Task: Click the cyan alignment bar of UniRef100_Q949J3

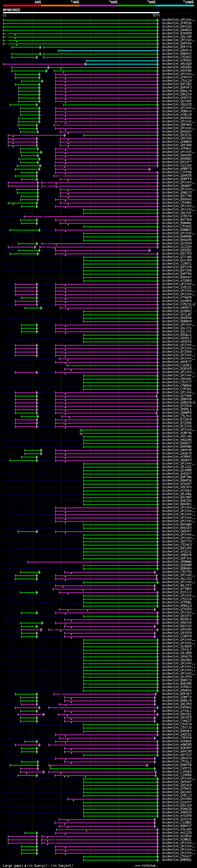Action: [x=108, y=50]
